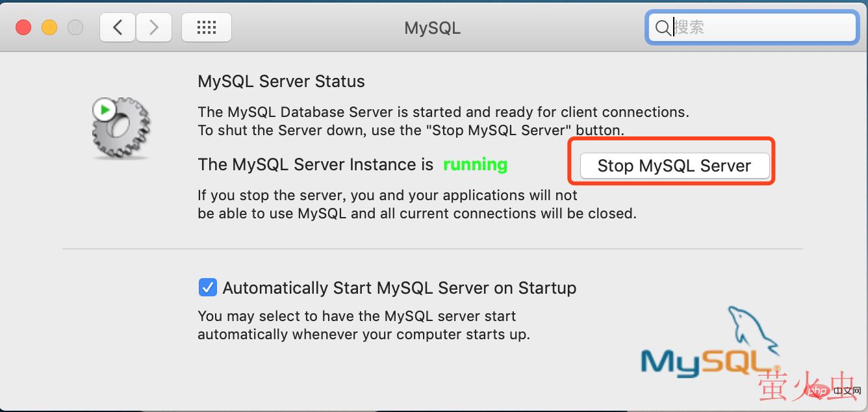Focus the search input field
The width and height of the screenshot is (868, 412).
coord(760,28)
